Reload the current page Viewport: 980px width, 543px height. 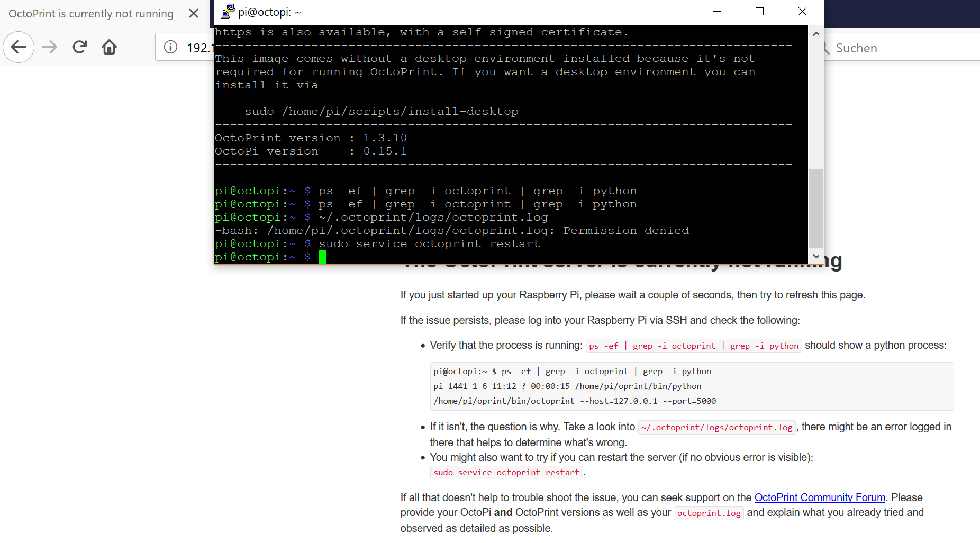pyautogui.click(x=80, y=47)
